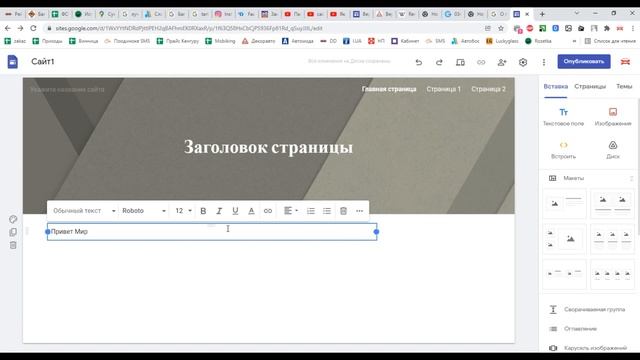The image size is (640, 360).
Task: Switch to the Вставка tab
Action: click(x=556, y=87)
